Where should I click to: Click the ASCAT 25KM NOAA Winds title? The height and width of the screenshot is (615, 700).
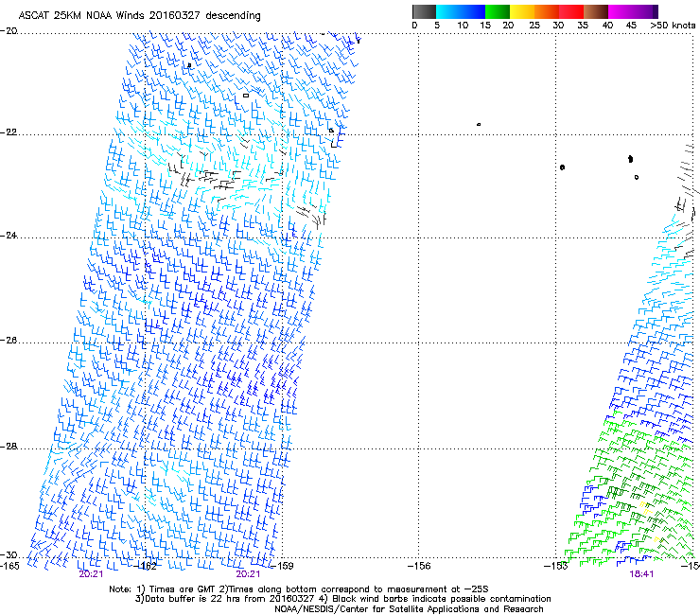point(139,15)
